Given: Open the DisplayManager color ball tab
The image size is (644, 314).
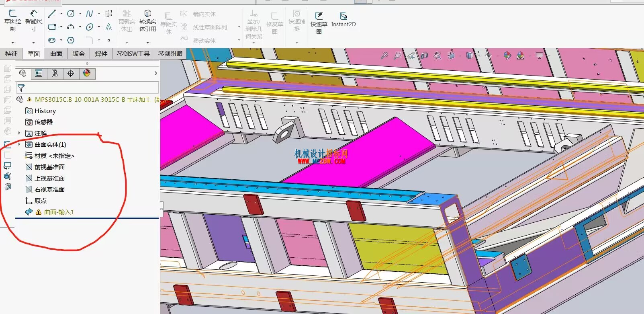Looking at the screenshot, I should point(87,73).
